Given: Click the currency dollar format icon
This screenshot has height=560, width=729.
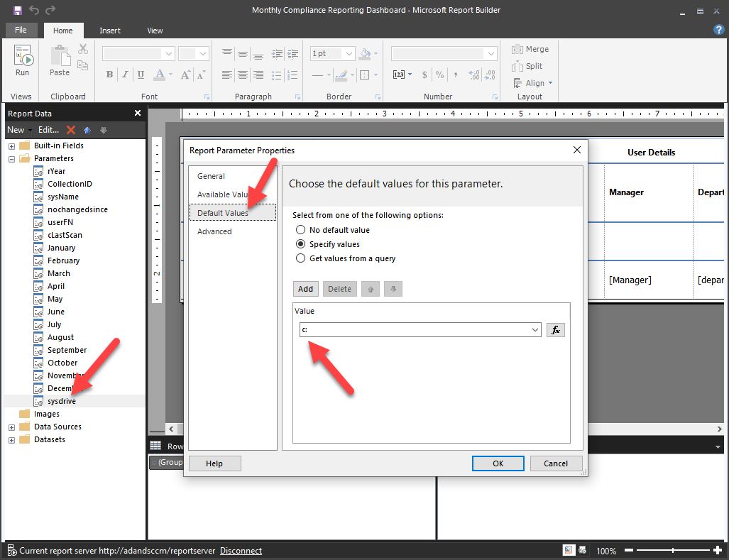Looking at the screenshot, I should 424,75.
